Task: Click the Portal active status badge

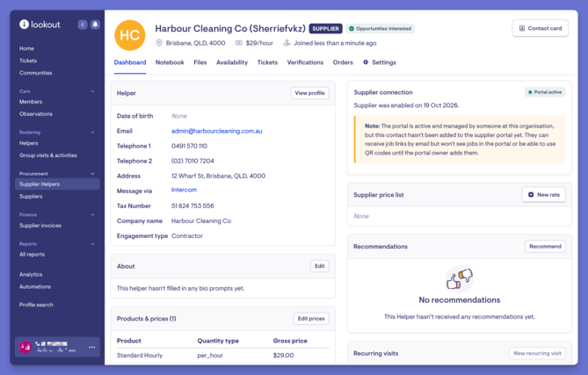Action: (545, 92)
